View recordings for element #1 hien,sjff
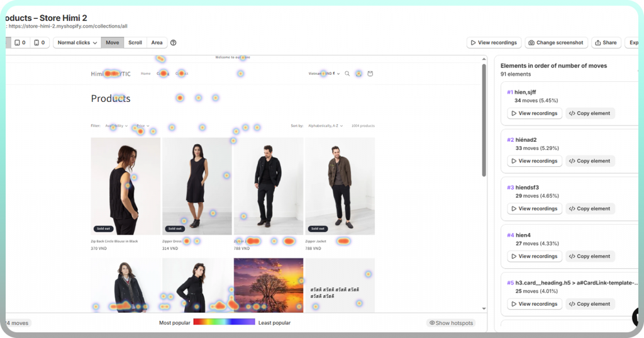This screenshot has height=338, width=644. point(535,113)
